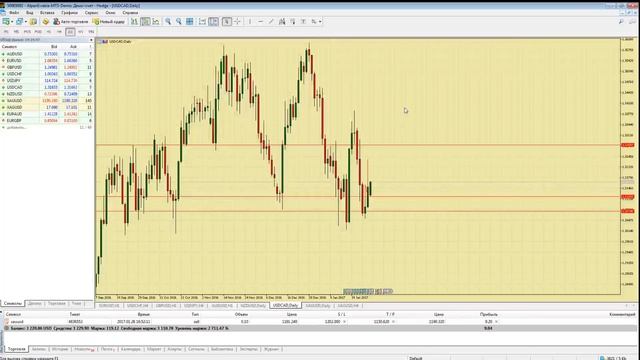The image size is (640, 360).
Task: Click the gold coin Navigator icon
Action: [x=46, y=21]
